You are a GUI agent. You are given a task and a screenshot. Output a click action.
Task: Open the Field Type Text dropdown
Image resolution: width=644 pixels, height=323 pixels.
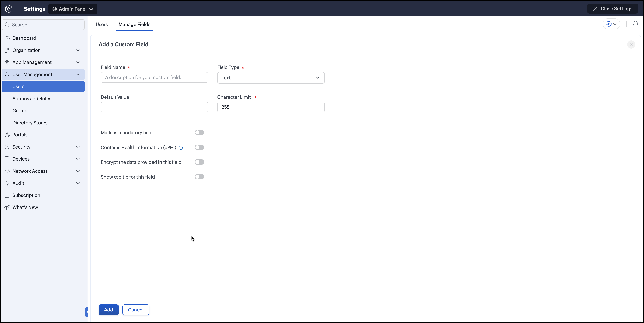(271, 78)
